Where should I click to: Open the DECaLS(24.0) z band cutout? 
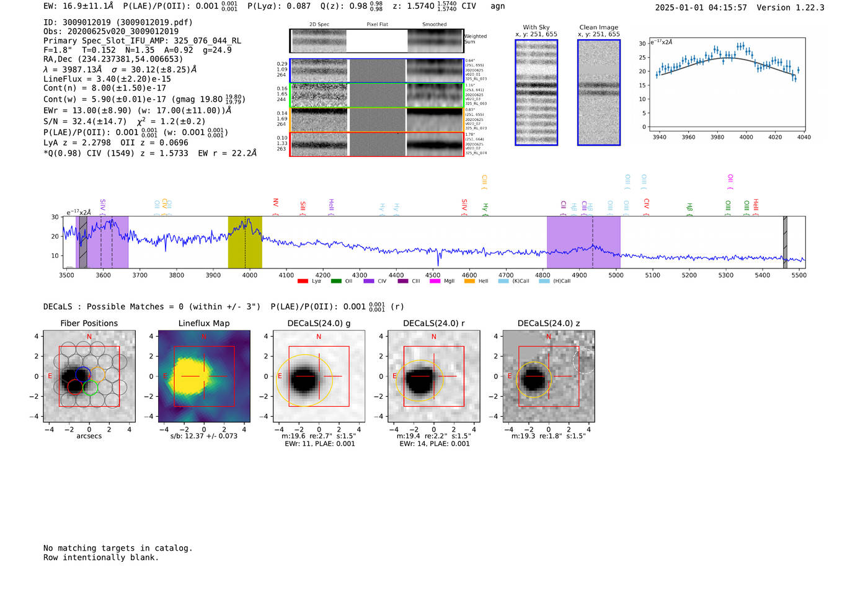point(549,376)
